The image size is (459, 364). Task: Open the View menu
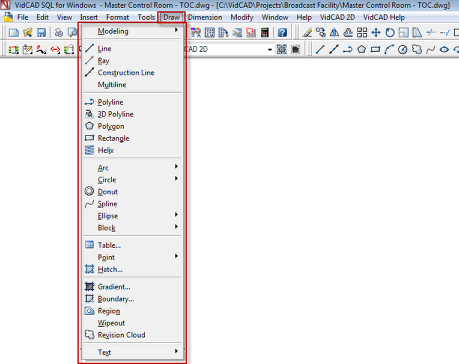tap(64, 17)
